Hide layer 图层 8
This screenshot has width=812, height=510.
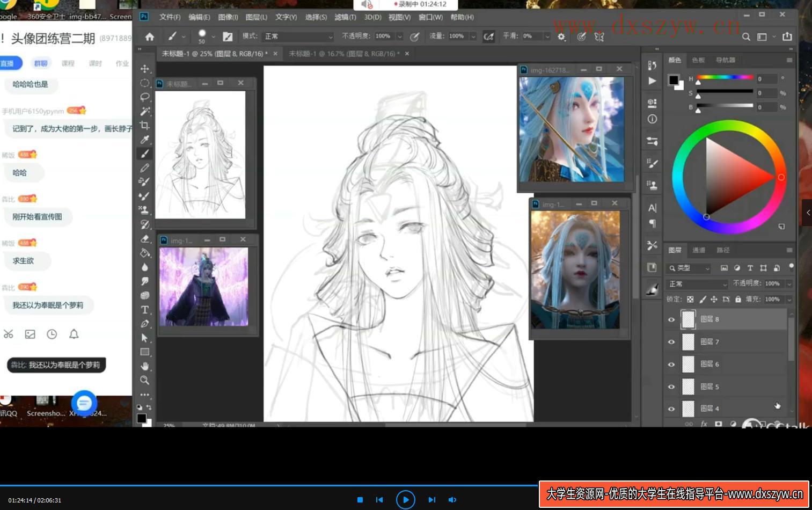tap(671, 319)
